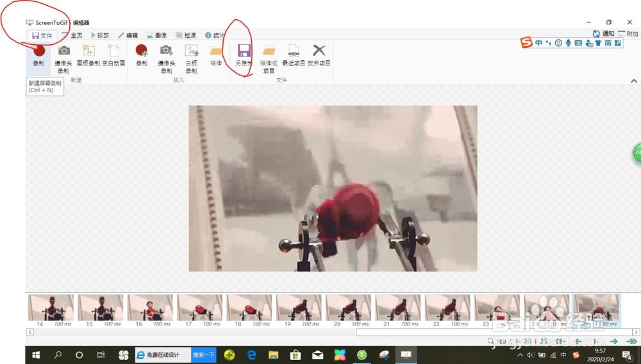The height and width of the screenshot is (364, 641).
Task: Open Sogou skin (shirt) icon
Action: (599, 43)
